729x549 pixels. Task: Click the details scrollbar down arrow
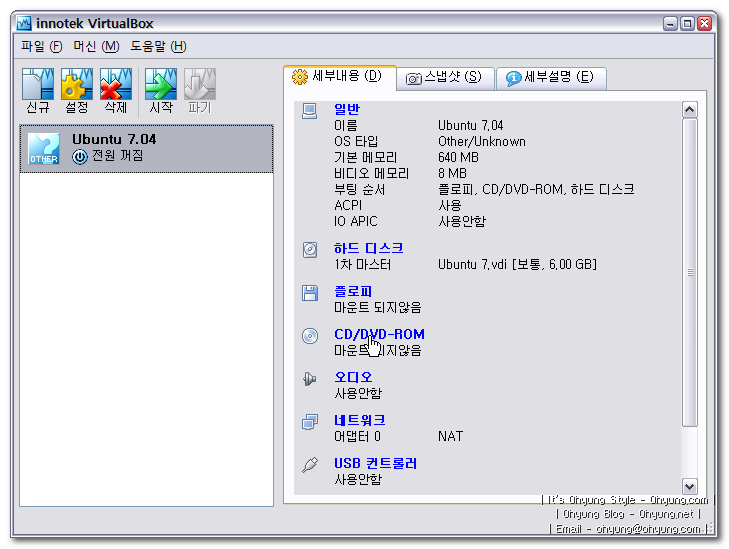689,486
